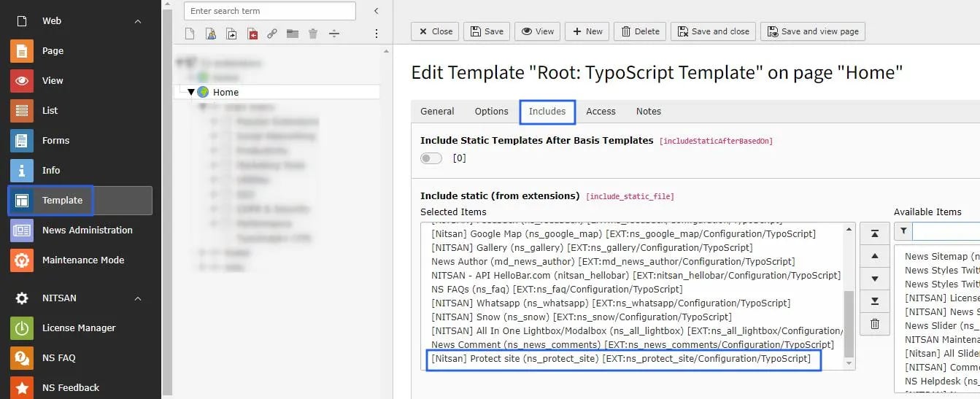This screenshot has height=399, width=980.
Task: Select NITSAN All In One Lightbox item
Action: 637,331
